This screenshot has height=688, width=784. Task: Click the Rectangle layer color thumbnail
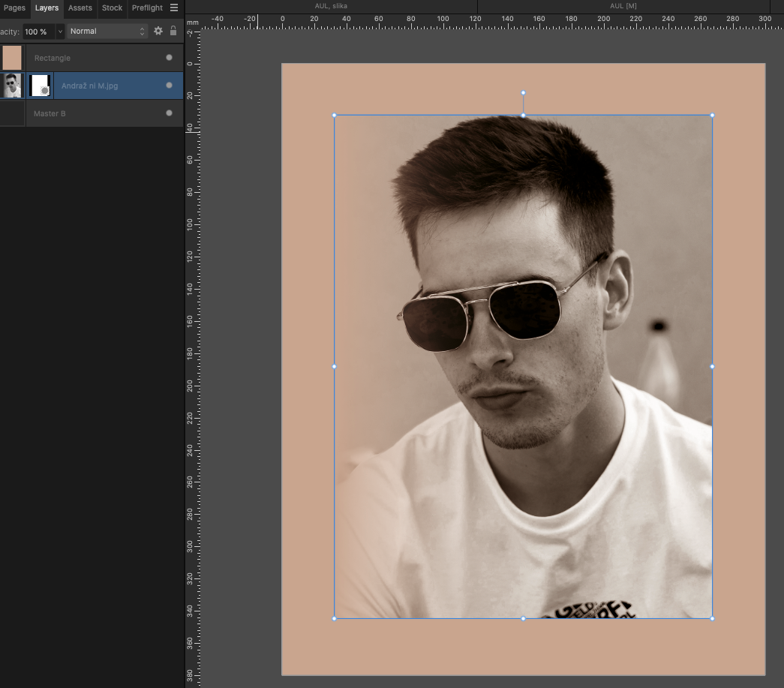[x=12, y=58]
